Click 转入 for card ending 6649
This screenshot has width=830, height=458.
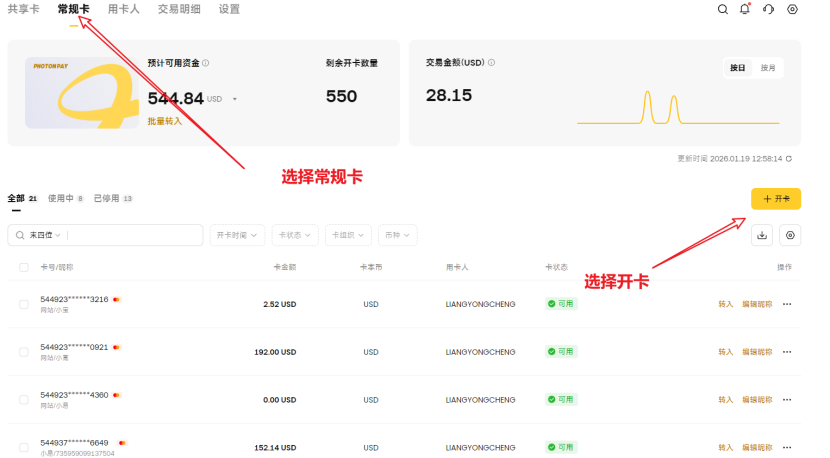[726, 447]
